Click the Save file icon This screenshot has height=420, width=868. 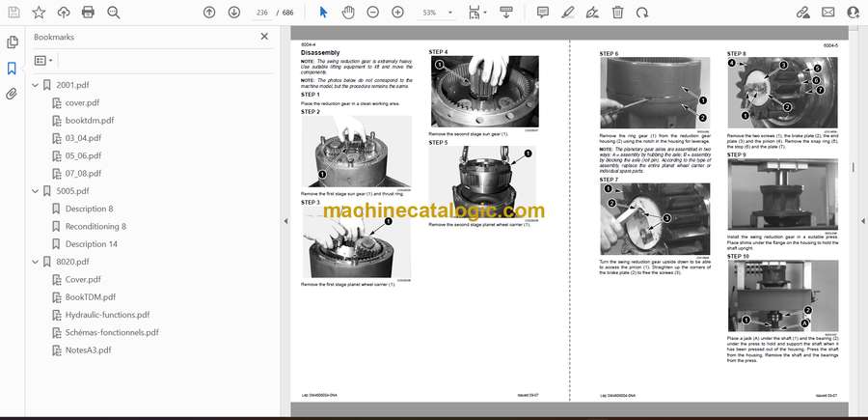14,13
